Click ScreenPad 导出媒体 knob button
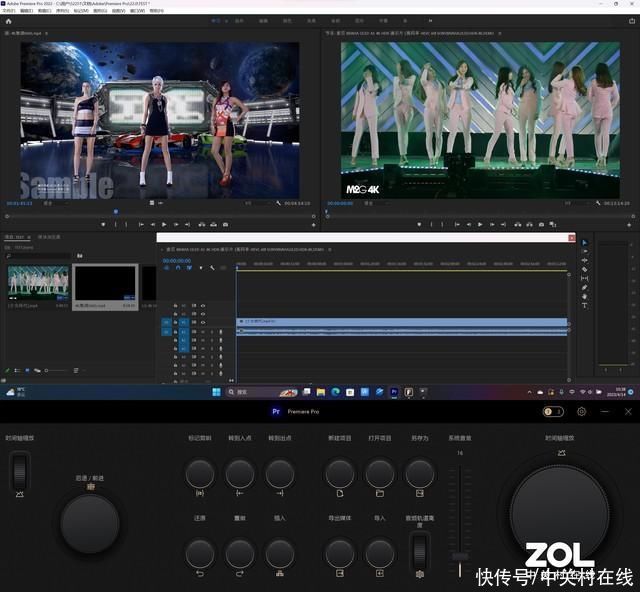The image size is (640, 592). pos(340,554)
